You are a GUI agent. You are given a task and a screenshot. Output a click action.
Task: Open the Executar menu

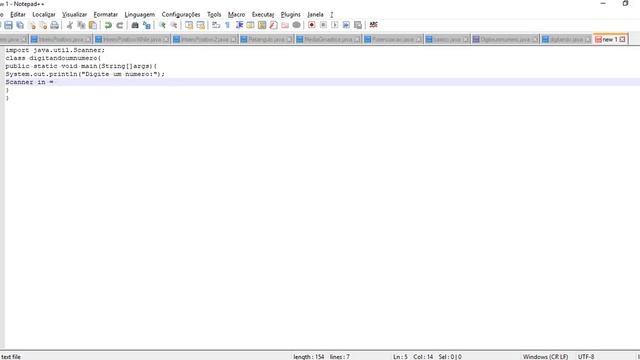pyautogui.click(x=263, y=14)
